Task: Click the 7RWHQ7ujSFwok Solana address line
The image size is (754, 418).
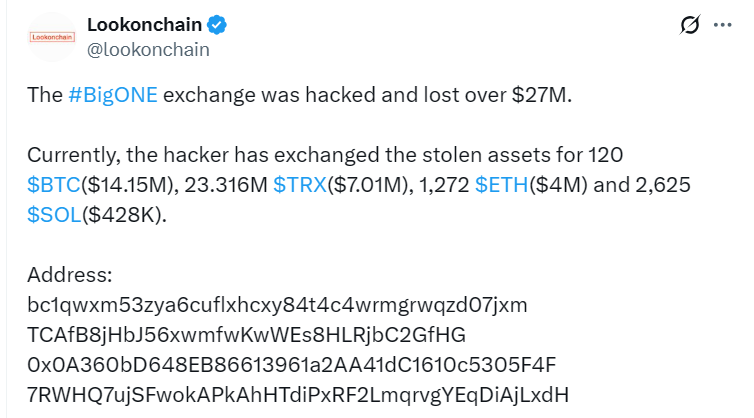Action: coord(298,395)
